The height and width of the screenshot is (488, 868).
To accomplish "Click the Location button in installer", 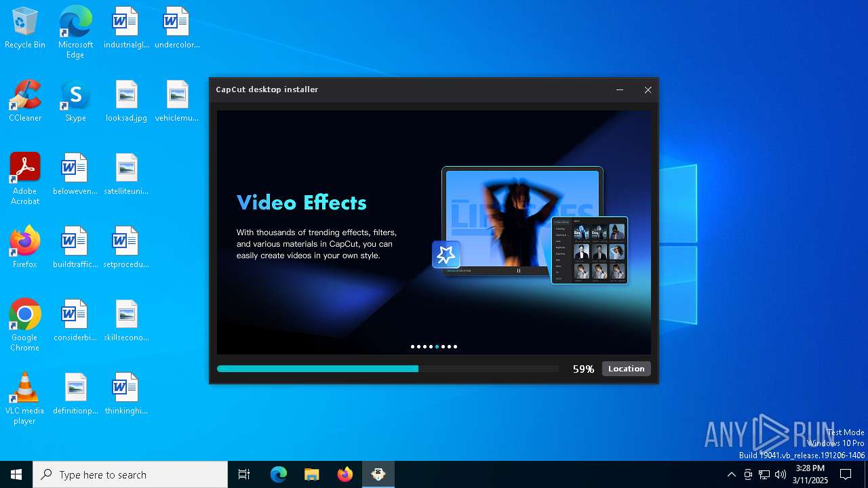I will click(626, 369).
